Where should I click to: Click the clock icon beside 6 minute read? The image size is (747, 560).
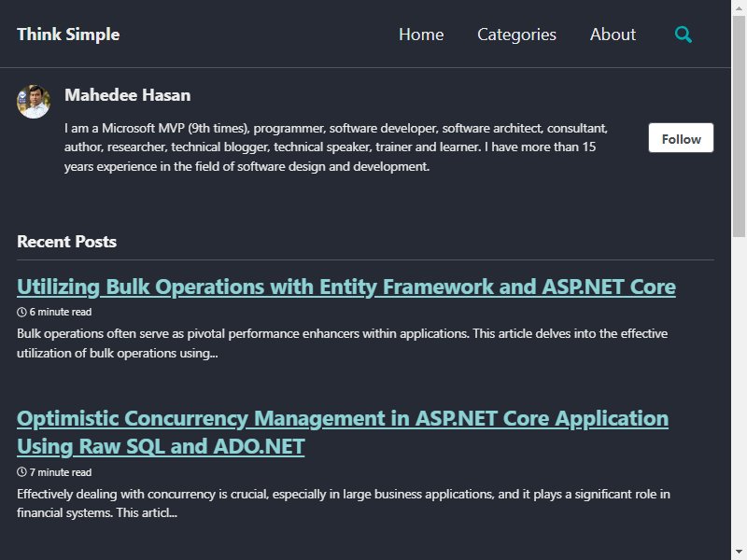[x=21, y=313]
